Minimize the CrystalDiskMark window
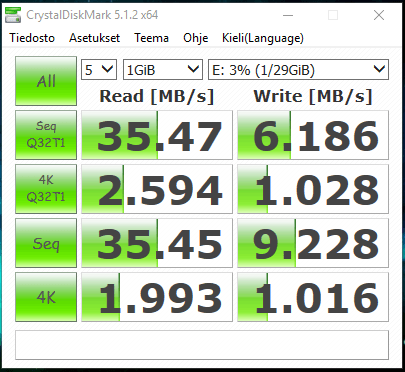 point(288,15)
